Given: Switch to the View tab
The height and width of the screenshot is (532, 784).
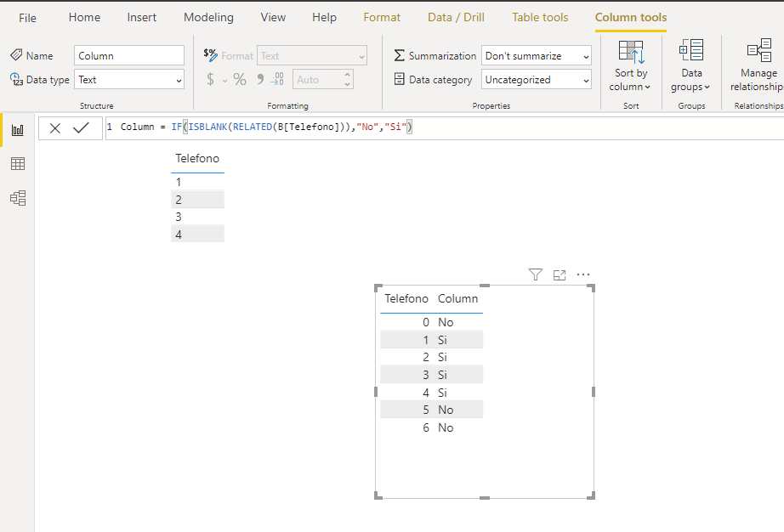Looking at the screenshot, I should (x=273, y=18).
